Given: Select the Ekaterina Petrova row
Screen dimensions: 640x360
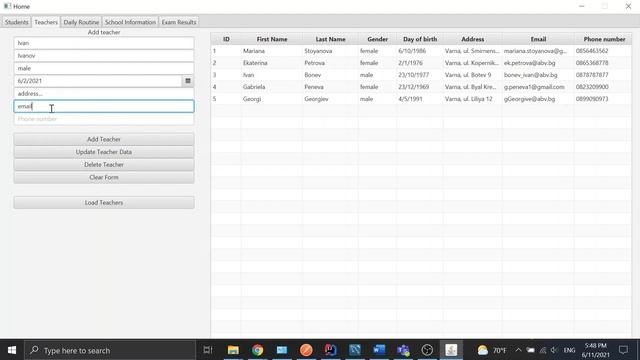Looking at the screenshot, I should point(421,63).
